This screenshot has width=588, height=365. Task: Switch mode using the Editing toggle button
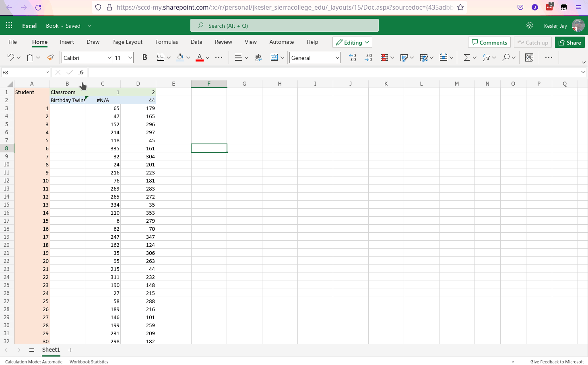tap(352, 43)
